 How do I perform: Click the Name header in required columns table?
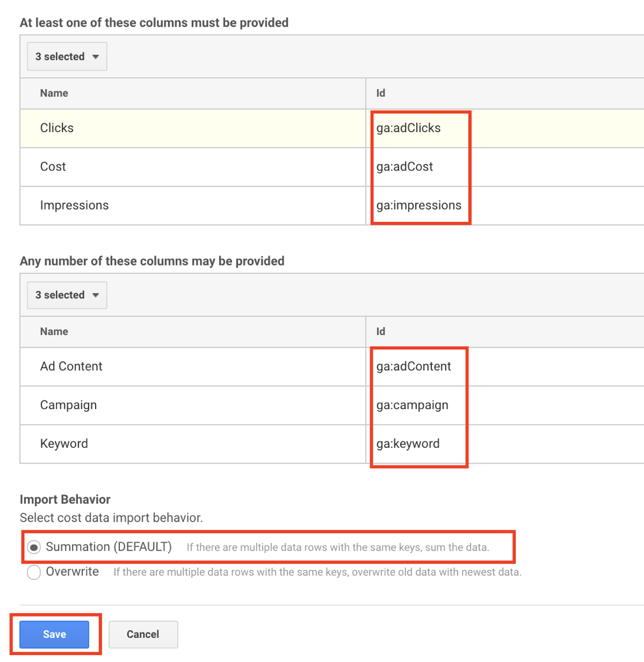54,93
